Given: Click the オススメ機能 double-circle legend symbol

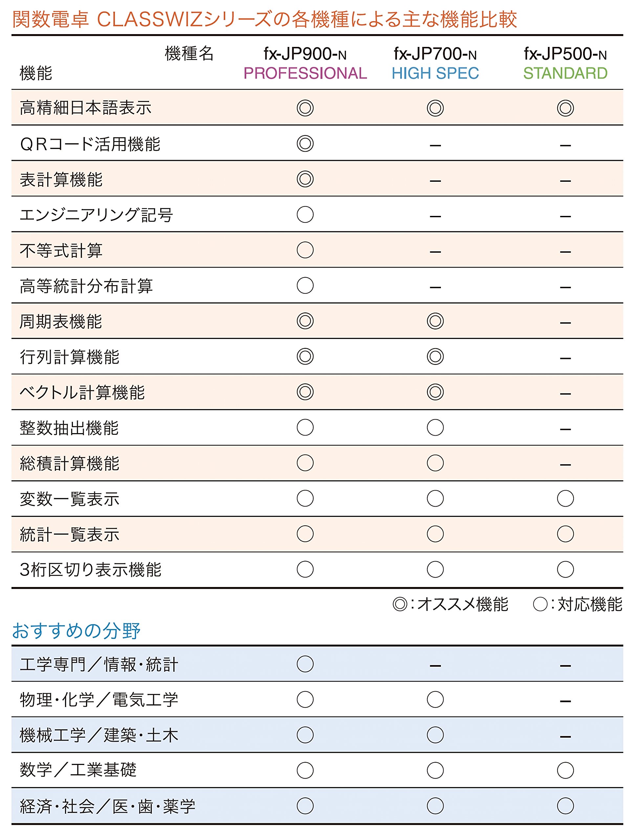Looking at the screenshot, I should click(x=400, y=604).
